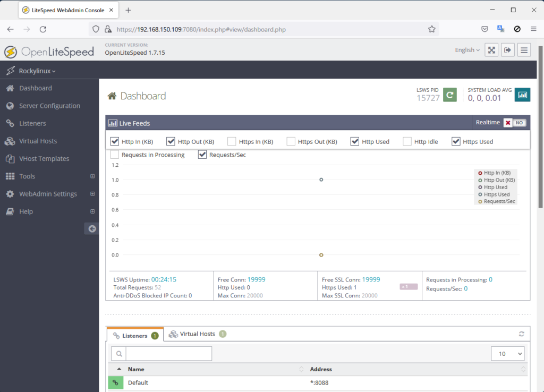Refresh the listeners panel with refresh icon
The image size is (544, 392).
point(522,334)
